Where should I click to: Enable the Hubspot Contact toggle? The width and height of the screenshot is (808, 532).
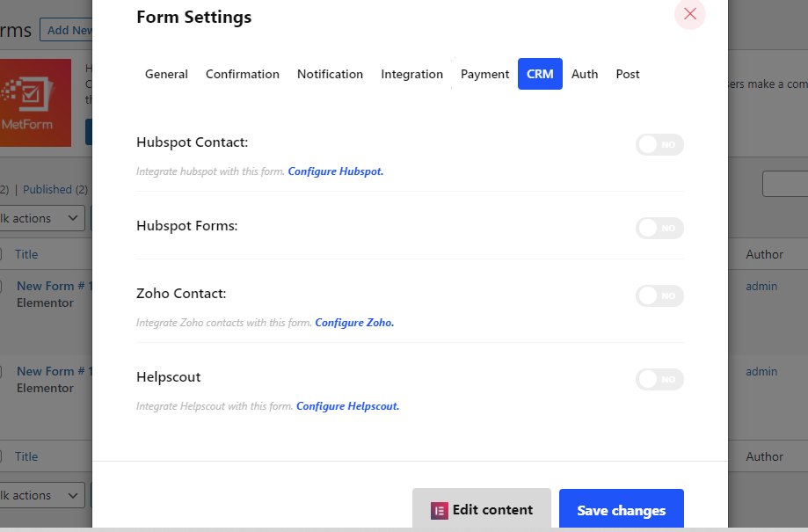pyautogui.click(x=659, y=145)
